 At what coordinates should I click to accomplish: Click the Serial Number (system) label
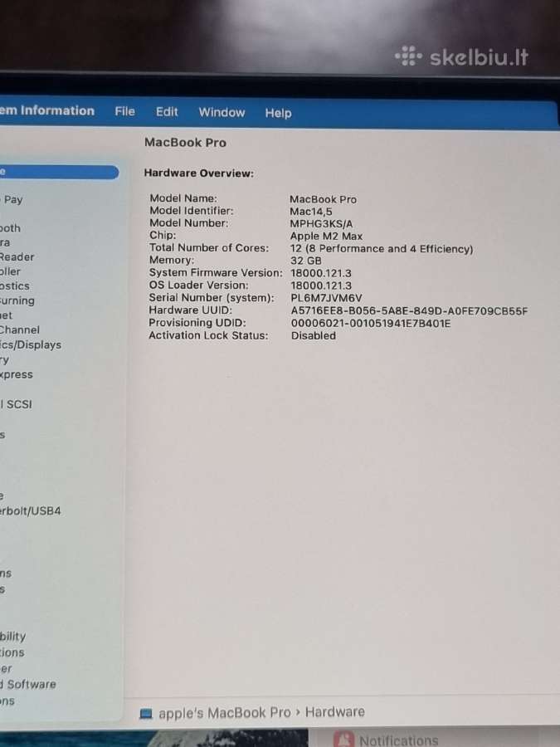[x=212, y=298]
